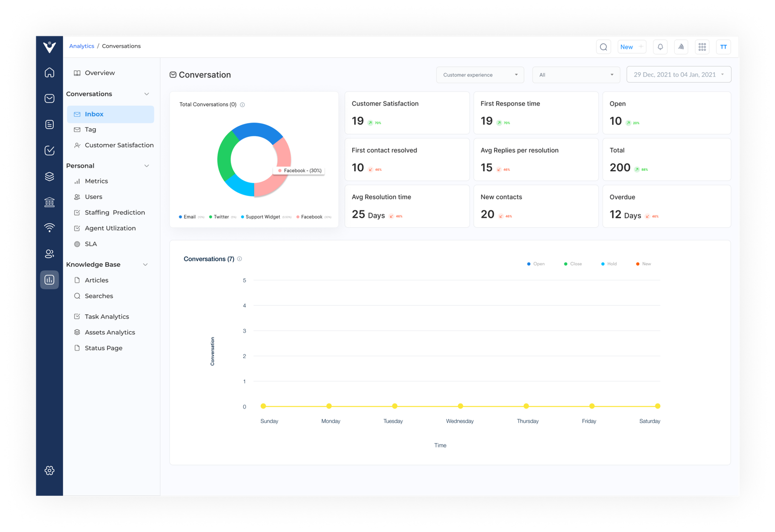Screen dimensions: 775x532
Task: Click the New button in header
Action: pyautogui.click(x=632, y=47)
